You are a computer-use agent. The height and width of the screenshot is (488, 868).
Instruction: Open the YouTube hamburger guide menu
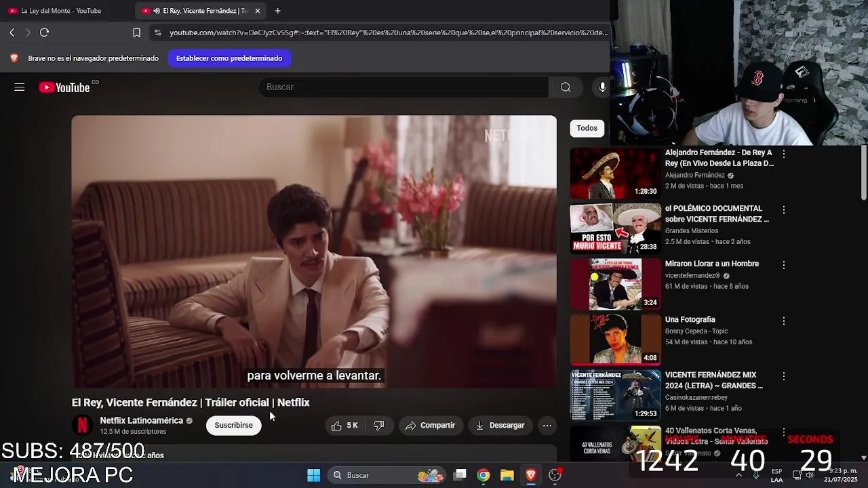click(x=20, y=87)
